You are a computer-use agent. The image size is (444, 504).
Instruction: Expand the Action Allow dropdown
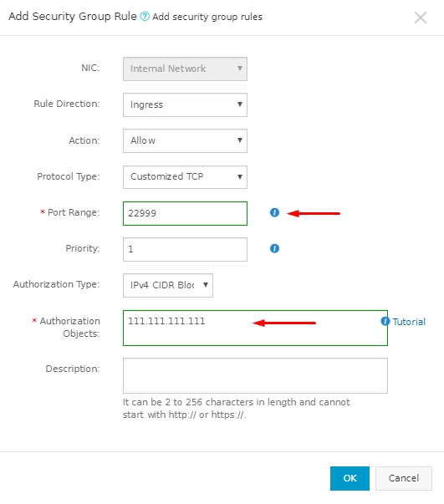pos(185,140)
